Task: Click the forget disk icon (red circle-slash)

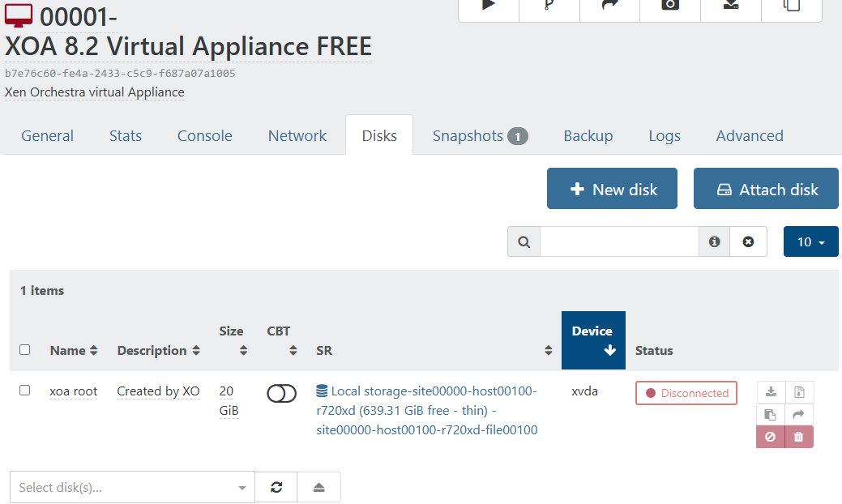Action: pyautogui.click(x=771, y=437)
